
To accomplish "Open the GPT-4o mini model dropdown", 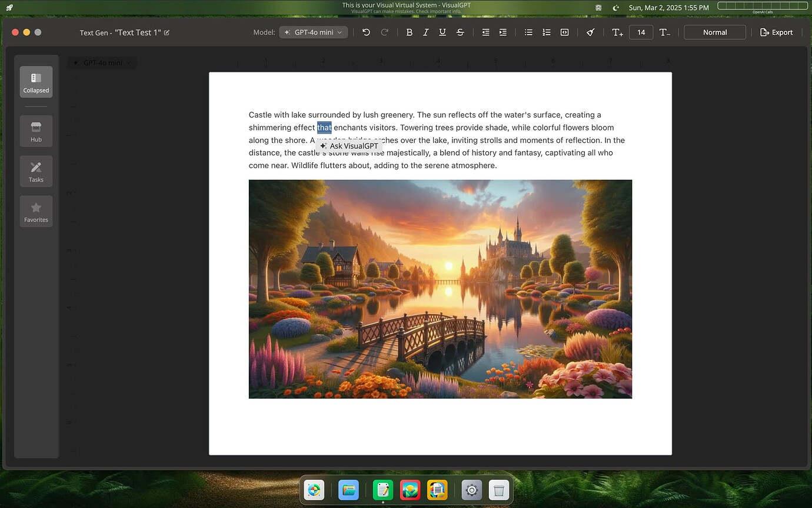I will pyautogui.click(x=314, y=32).
